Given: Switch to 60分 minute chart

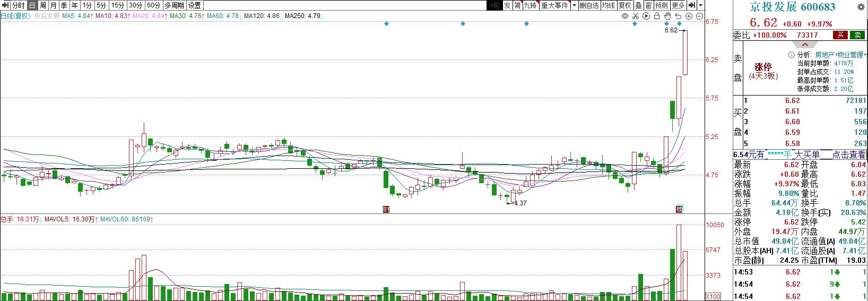Looking at the screenshot, I should coord(154,5).
